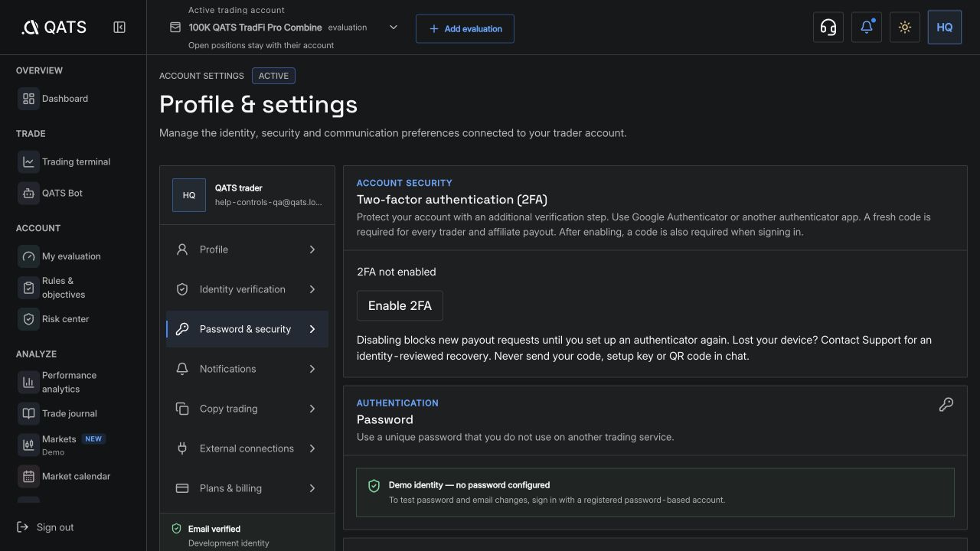Screen dimensions: 980x551
Task: Click the QATS Bot robot icon
Action: pyautogui.click(x=28, y=194)
